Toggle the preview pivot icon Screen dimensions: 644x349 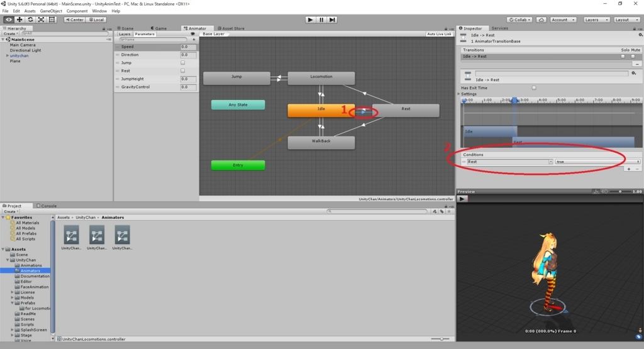pyautogui.click(x=596, y=192)
